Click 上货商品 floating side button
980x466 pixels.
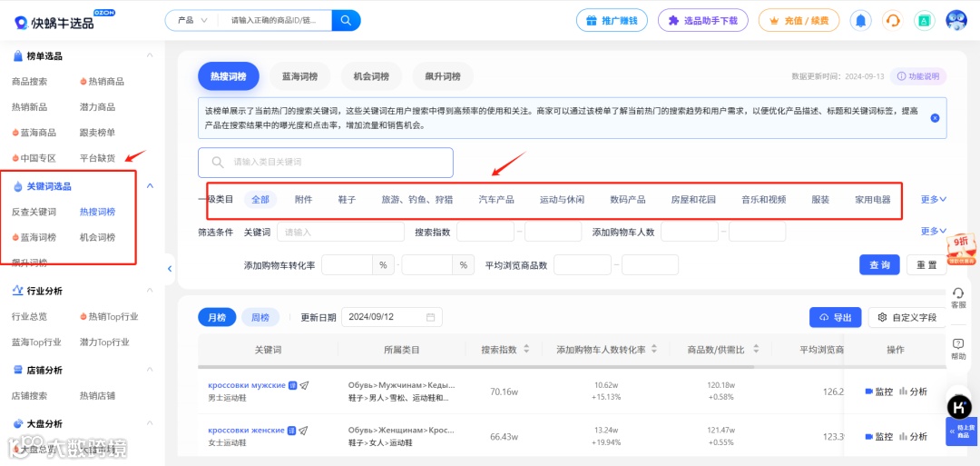click(961, 431)
